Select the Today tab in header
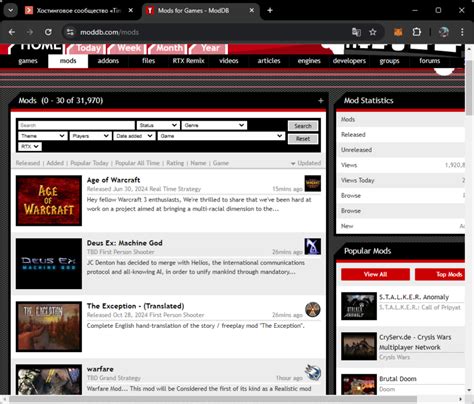The width and height of the screenshot is (474, 404). [87, 49]
